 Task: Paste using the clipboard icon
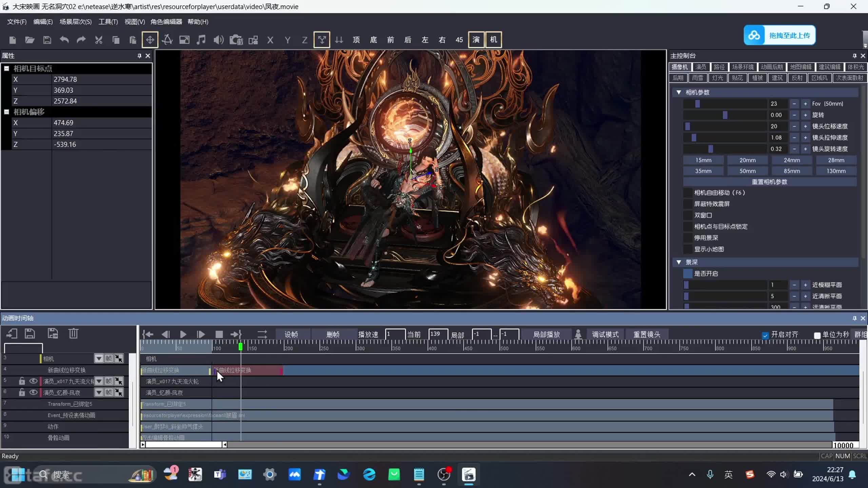133,40
